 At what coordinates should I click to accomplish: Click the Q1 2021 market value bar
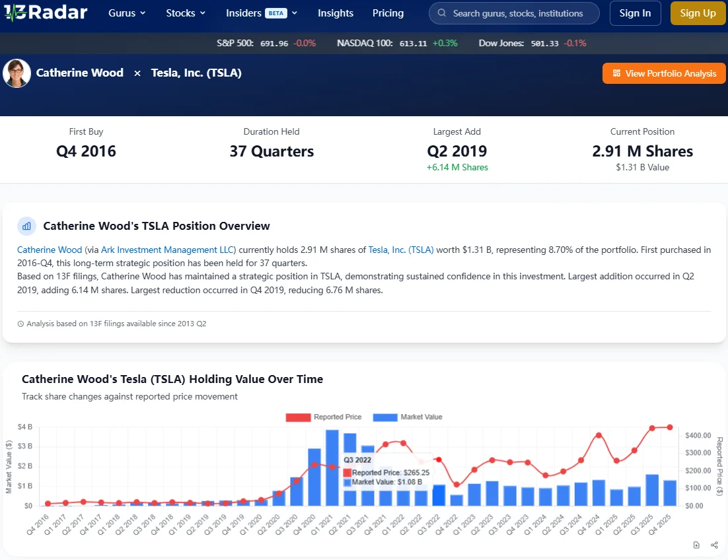pyautogui.click(x=332, y=468)
